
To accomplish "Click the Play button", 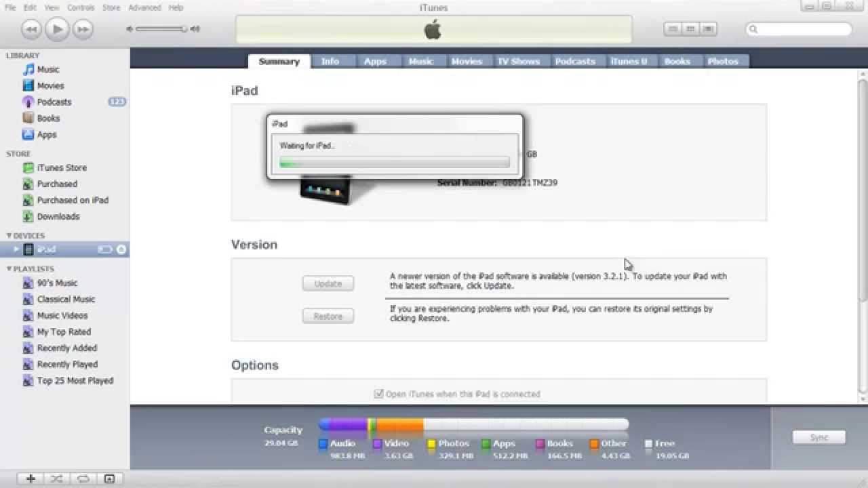I will point(58,28).
